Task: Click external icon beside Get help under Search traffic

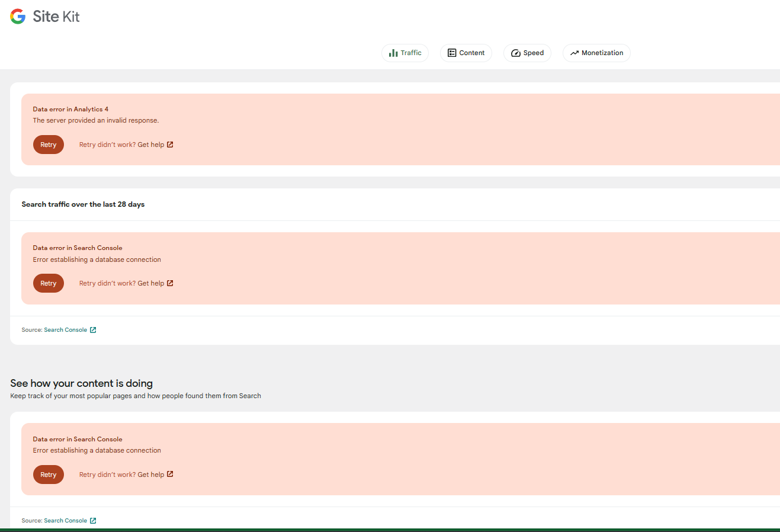Action: click(x=170, y=283)
